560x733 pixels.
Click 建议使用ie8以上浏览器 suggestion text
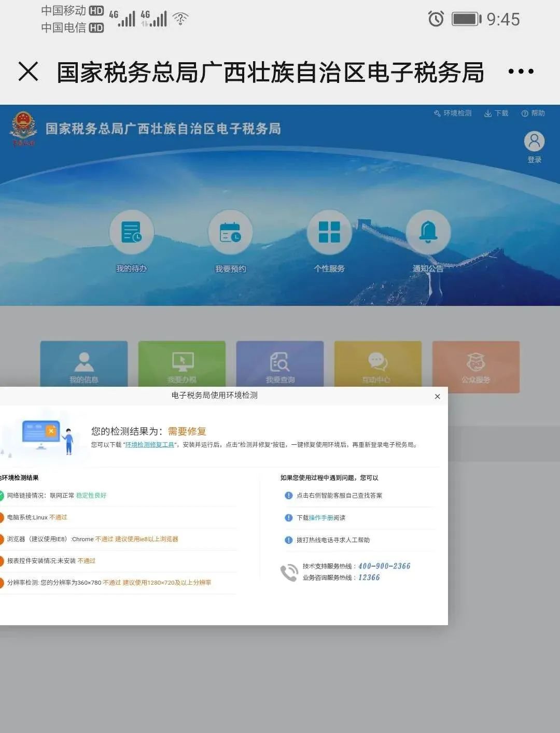click(147, 539)
